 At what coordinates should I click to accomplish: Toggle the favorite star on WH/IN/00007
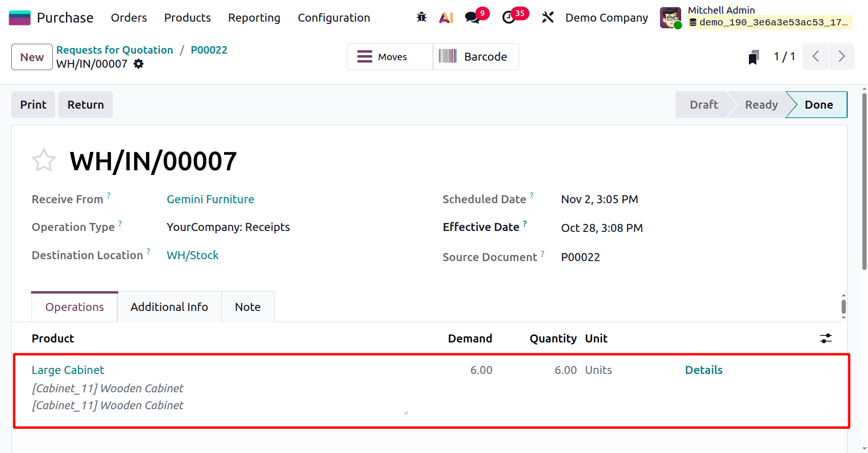tap(44, 160)
